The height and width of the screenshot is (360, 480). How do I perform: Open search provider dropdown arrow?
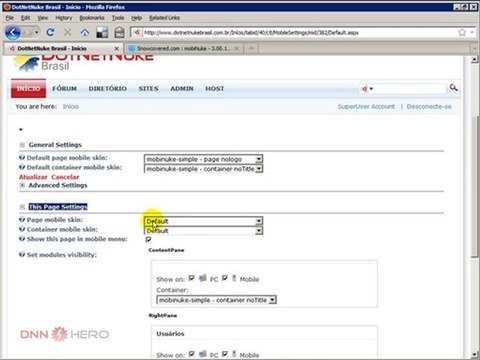pos(371,89)
